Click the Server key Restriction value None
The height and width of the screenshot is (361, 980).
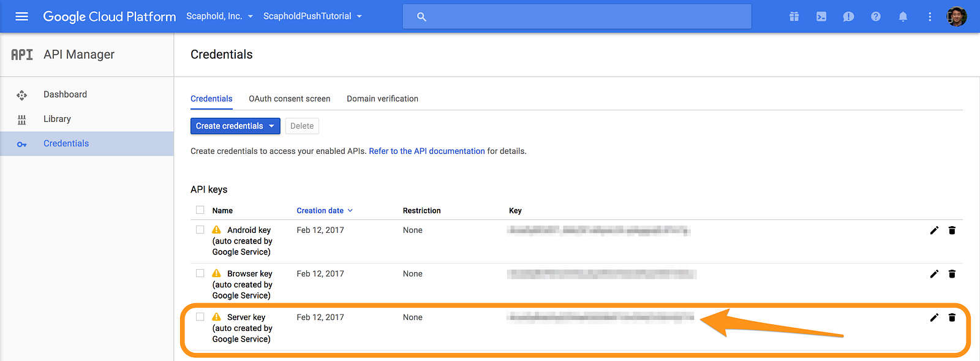[413, 317]
